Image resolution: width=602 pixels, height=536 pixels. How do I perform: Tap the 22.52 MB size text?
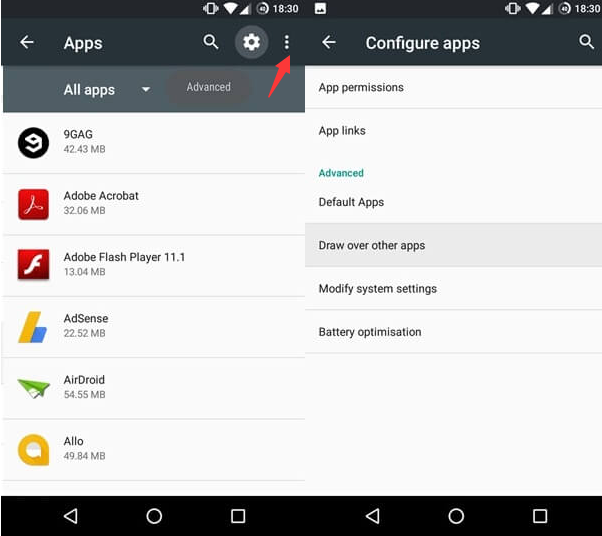84,333
